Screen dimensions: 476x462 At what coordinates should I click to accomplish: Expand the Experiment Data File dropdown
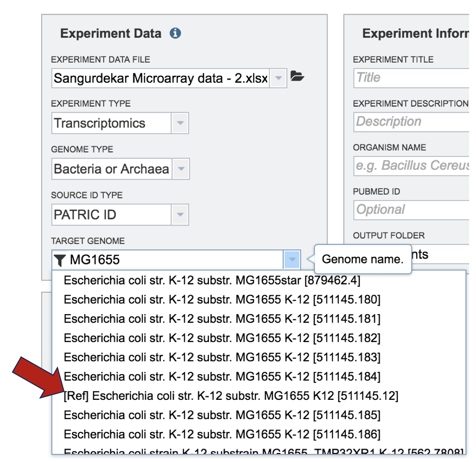point(278,78)
